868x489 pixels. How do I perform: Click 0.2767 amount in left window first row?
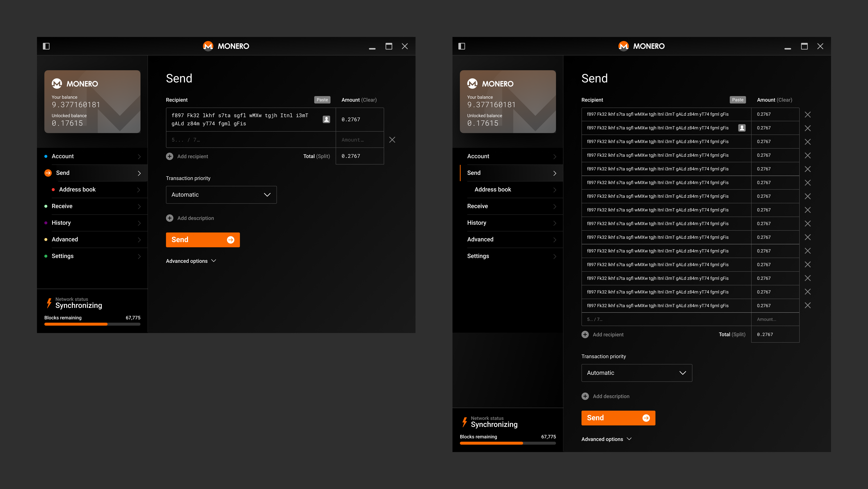(351, 119)
